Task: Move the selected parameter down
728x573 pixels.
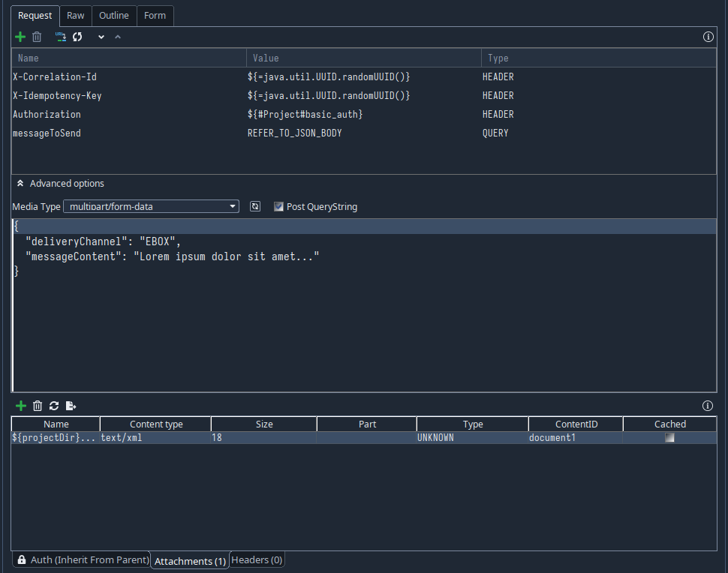Action: pos(101,37)
